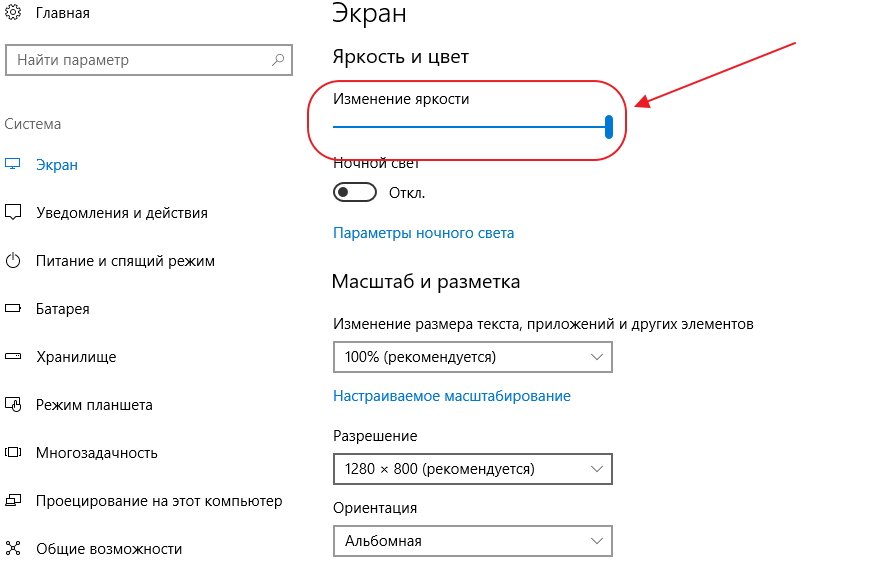Click the Home gear icon
The image size is (869, 573).
(14, 13)
